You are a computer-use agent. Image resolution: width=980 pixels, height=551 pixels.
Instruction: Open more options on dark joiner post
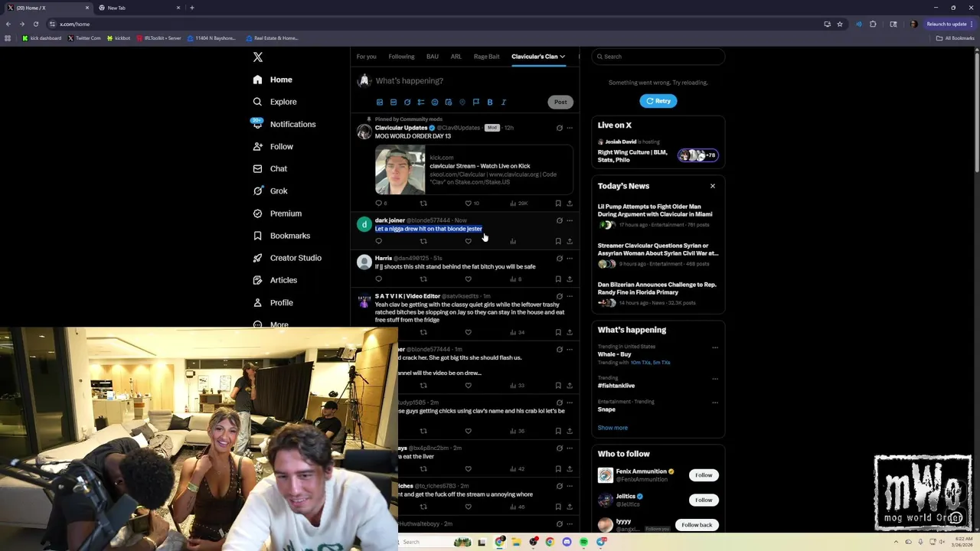click(570, 220)
